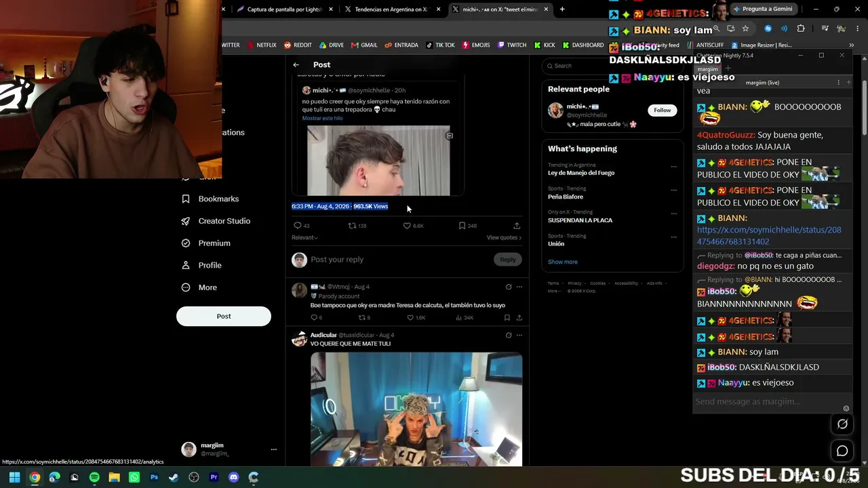Open the TWITCH bookmark
Viewport: 868px width, 488px height.
point(512,45)
